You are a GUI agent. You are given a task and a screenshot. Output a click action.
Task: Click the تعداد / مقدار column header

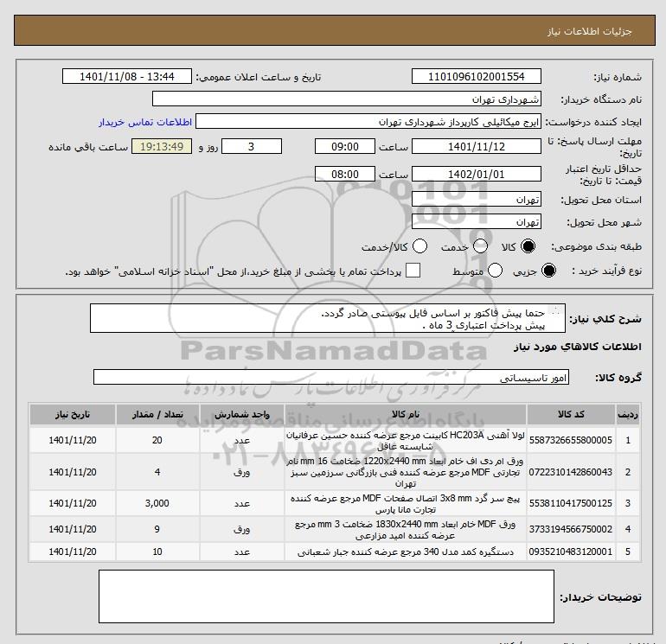point(157,414)
